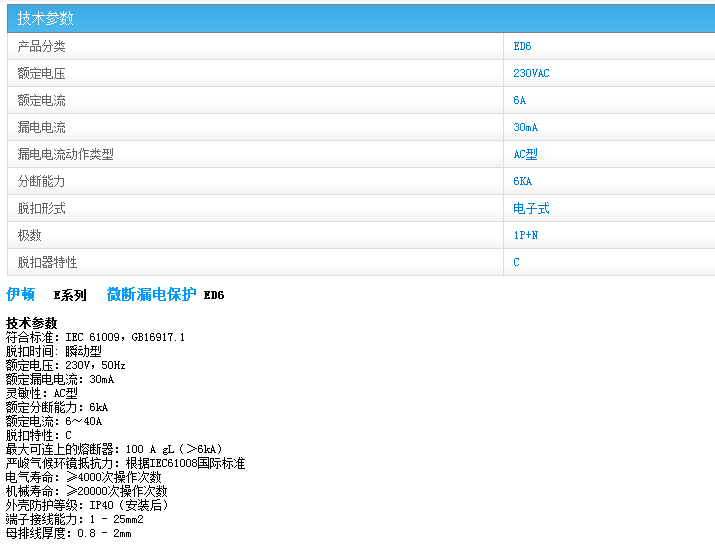Screen dimensions: 715x547
Task: Select the 6A rated current value
Action: pyautogui.click(x=519, y=100)
